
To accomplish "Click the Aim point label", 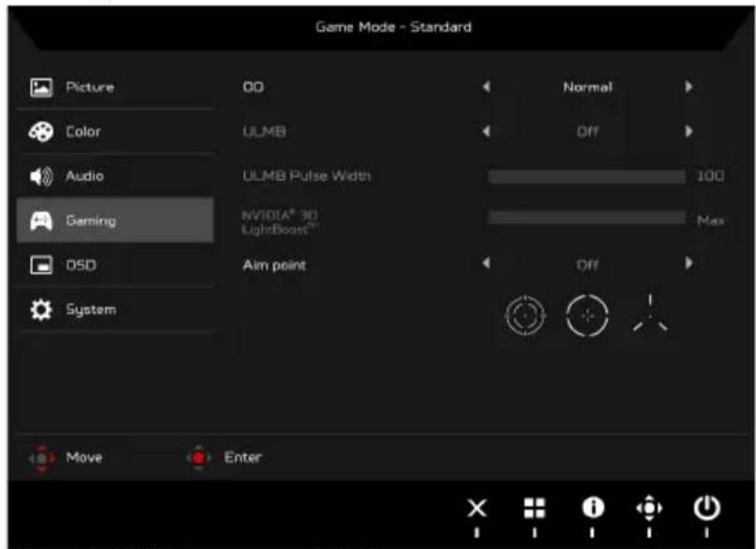I will 275,266.
